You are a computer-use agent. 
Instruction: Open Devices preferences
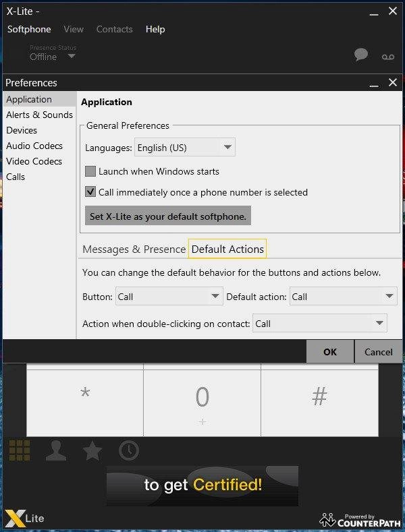point(39,130)
